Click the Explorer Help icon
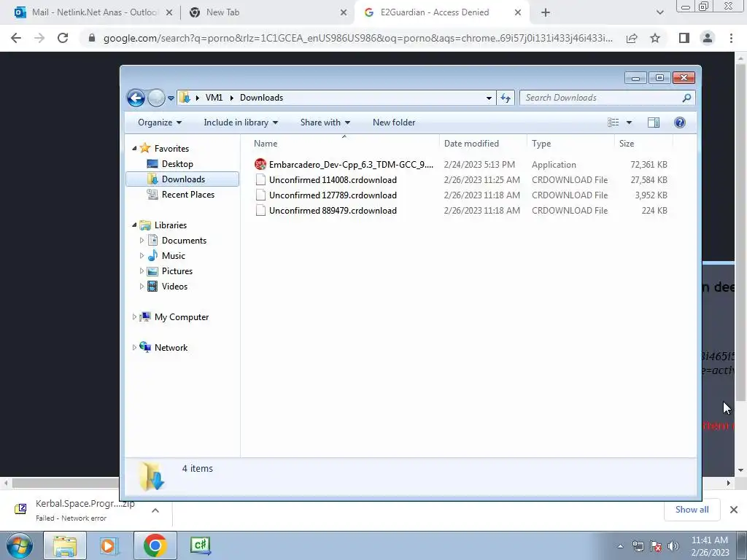The image size is (747, 560). click(x=680, y=122)
